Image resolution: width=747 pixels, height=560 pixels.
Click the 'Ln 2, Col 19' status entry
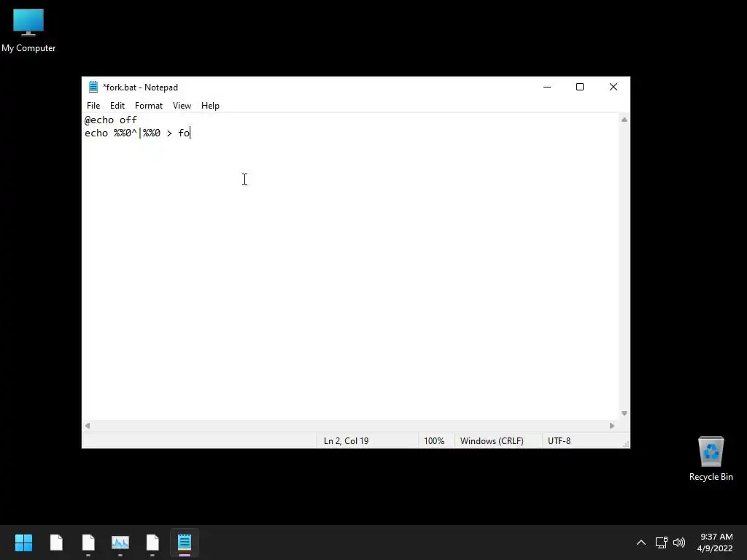[x=347, y=441]
